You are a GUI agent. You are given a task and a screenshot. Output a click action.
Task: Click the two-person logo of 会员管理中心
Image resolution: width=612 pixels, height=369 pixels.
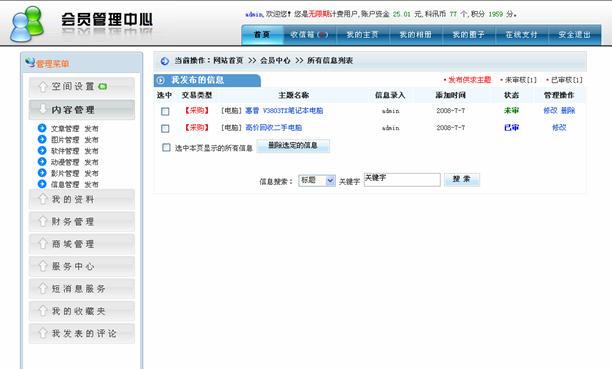(x=26, y=24)
